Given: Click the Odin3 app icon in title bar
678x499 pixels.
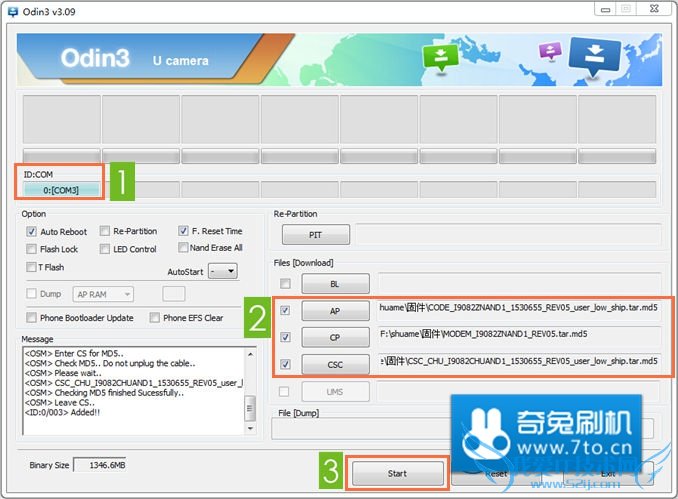Looking at the screenshot, I should (13, 12).
